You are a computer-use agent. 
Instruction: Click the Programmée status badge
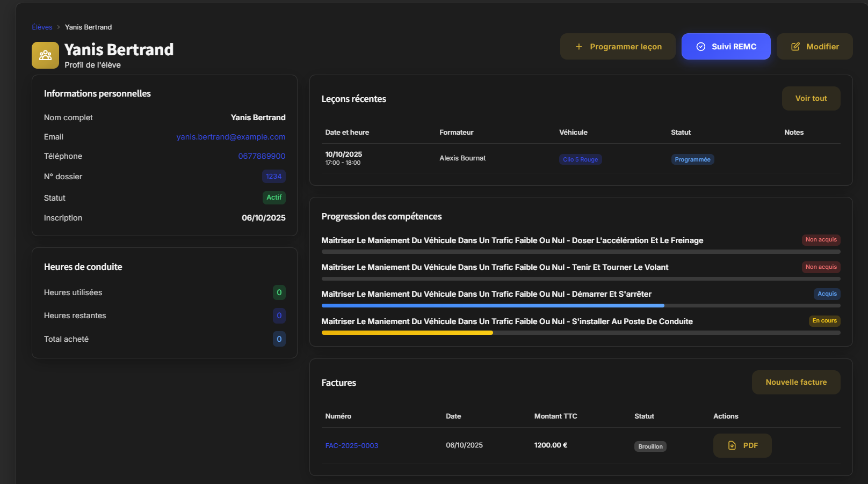click(x=692, y=159)
